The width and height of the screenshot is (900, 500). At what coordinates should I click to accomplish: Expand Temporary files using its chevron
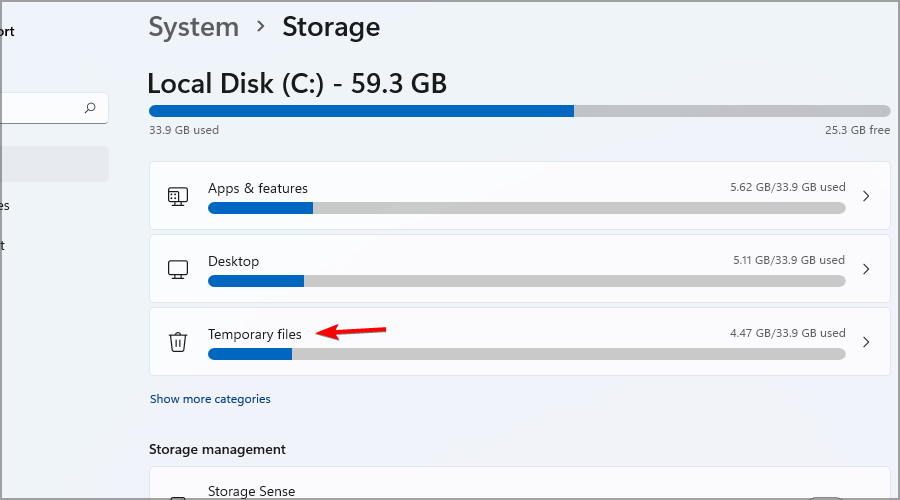point(866,342)
